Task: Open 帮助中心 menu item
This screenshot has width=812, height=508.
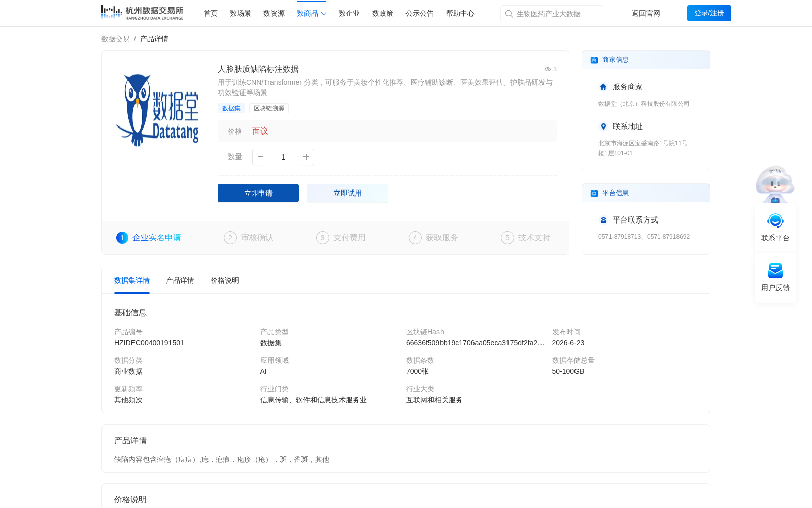Action: click(460, 14)
